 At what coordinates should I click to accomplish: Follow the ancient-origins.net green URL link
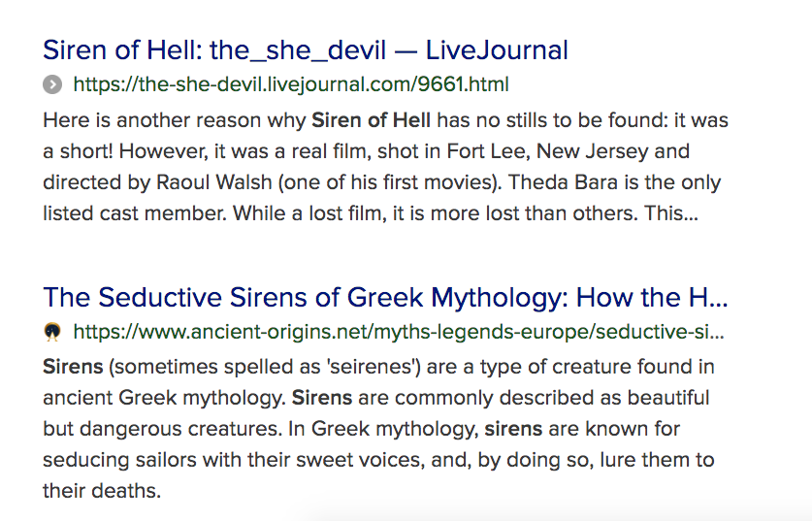[x=399, y=332]
